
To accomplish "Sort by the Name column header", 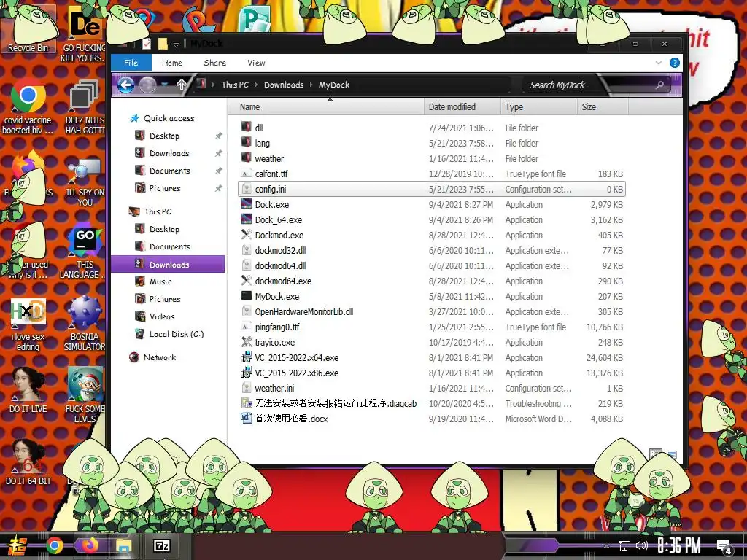I will tap(326, 107).
